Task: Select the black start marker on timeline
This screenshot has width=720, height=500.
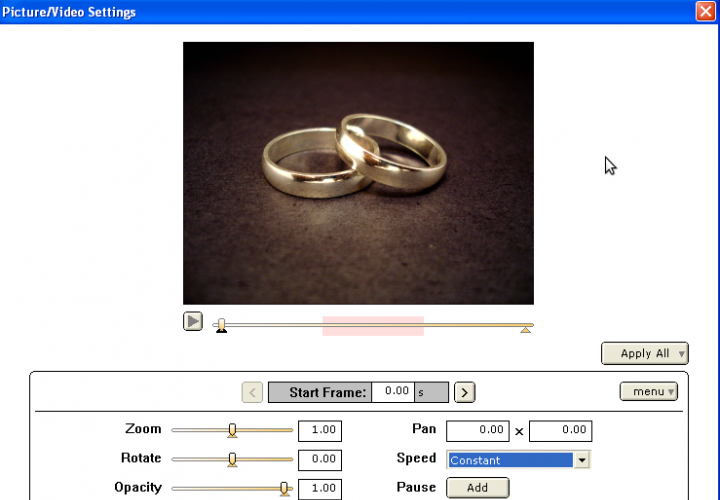Action: point(221,326)
